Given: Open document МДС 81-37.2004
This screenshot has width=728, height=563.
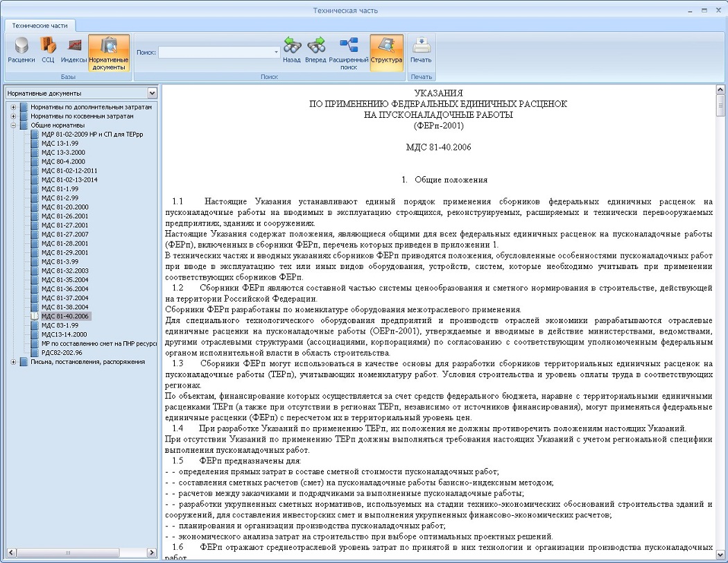Looking at the screenshot, I should point(65,298).
